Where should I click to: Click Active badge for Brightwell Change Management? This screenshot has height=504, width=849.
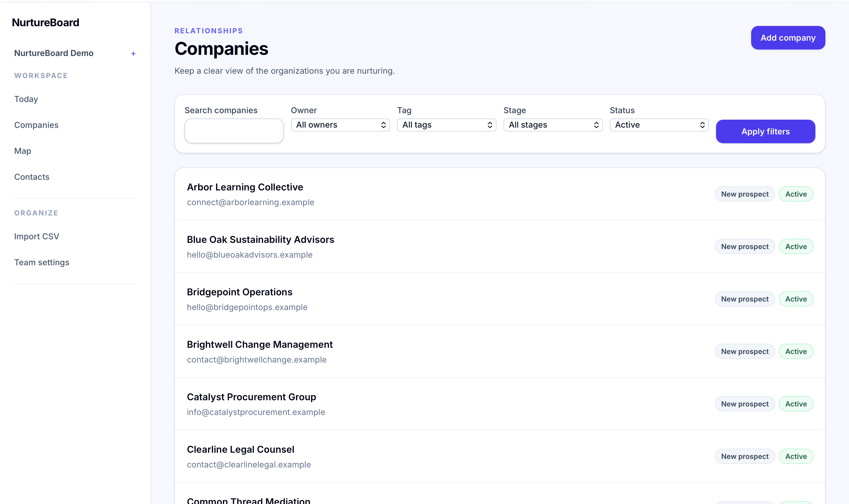point(796,352)
